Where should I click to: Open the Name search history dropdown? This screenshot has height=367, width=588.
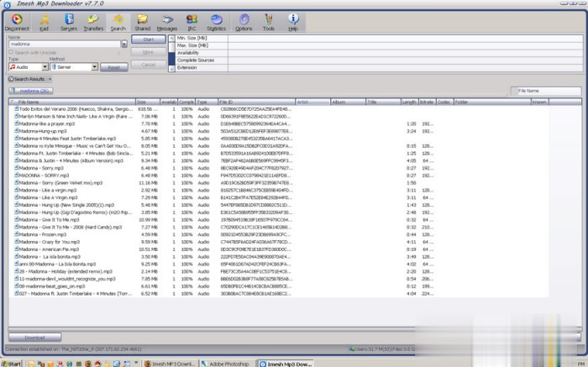point(124,45)
